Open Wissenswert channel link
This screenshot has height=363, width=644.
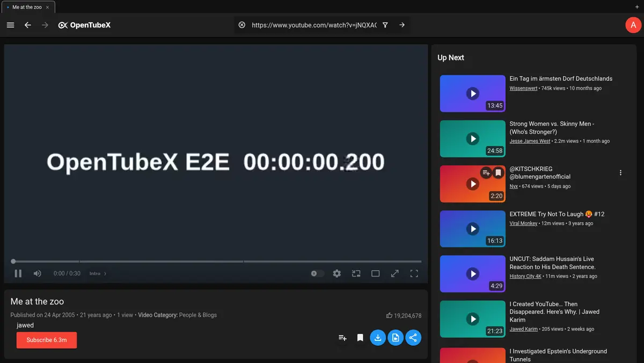(523, 88)
